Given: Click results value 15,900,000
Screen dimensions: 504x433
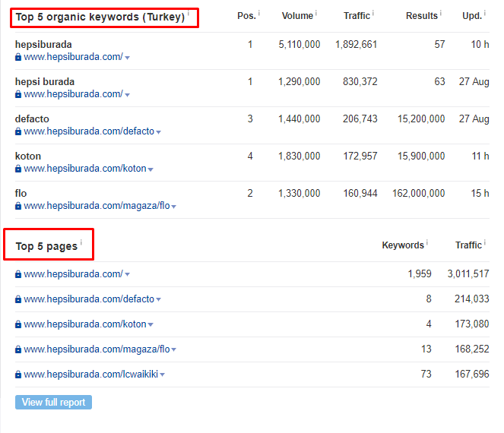Looking at the screenshot, I should [421, 156].
